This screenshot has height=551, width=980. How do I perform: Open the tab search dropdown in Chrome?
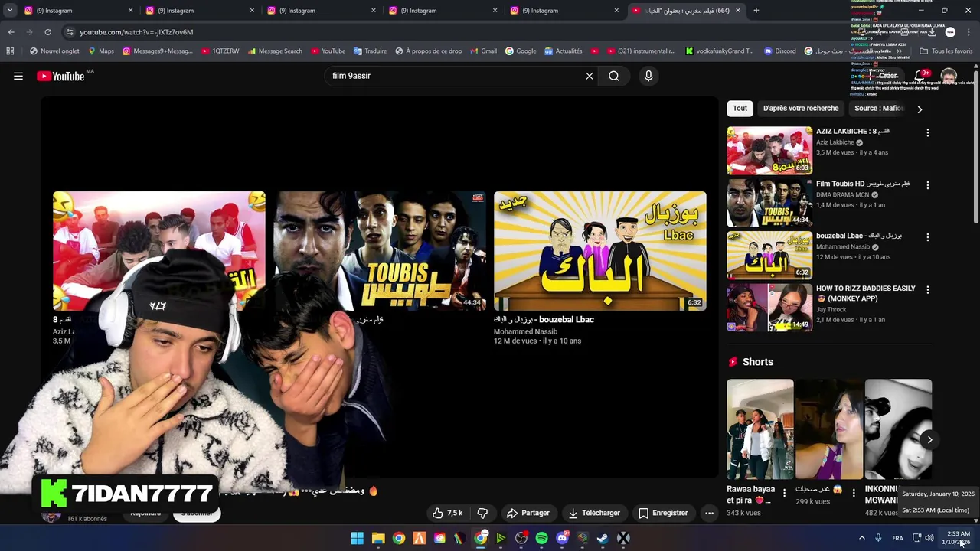(10, 11)
